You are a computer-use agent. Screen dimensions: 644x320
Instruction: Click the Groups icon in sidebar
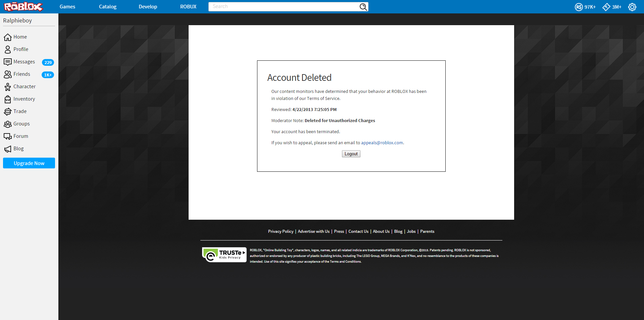pos(8,124)
